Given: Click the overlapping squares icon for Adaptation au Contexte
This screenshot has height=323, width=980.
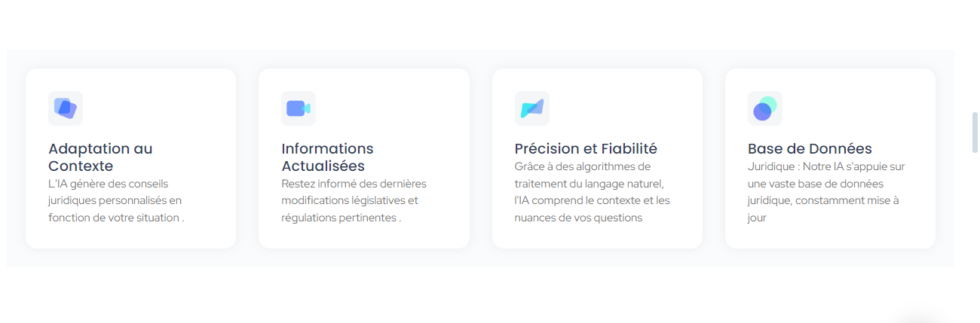Looking at the screenshot, I should tap(66, 108).
